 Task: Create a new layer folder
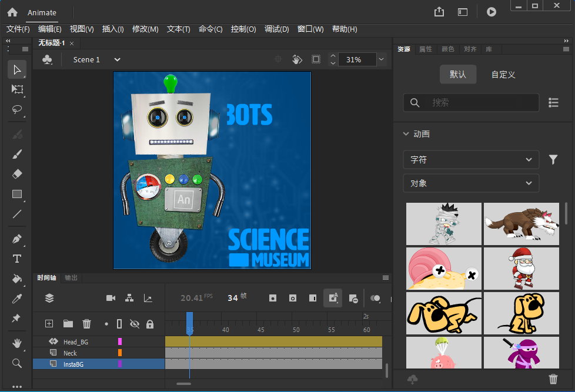pyautogui.click(x=68, y=323)
